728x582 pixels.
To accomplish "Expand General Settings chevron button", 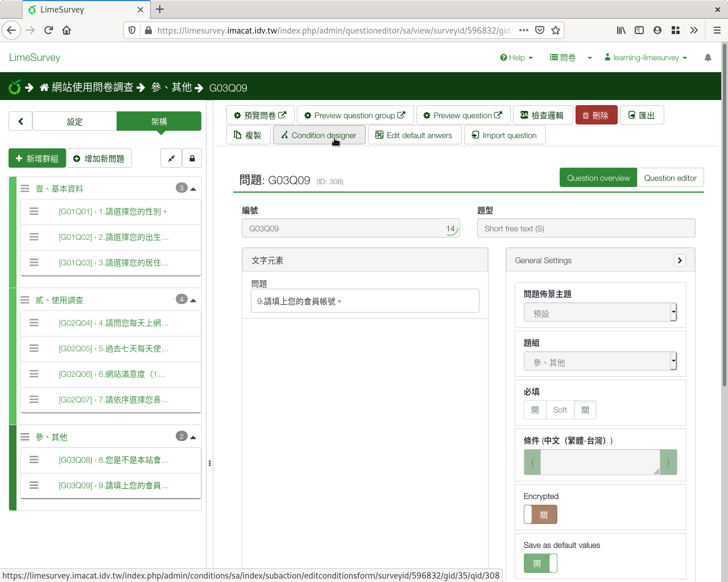I will (x=680, y=260).
